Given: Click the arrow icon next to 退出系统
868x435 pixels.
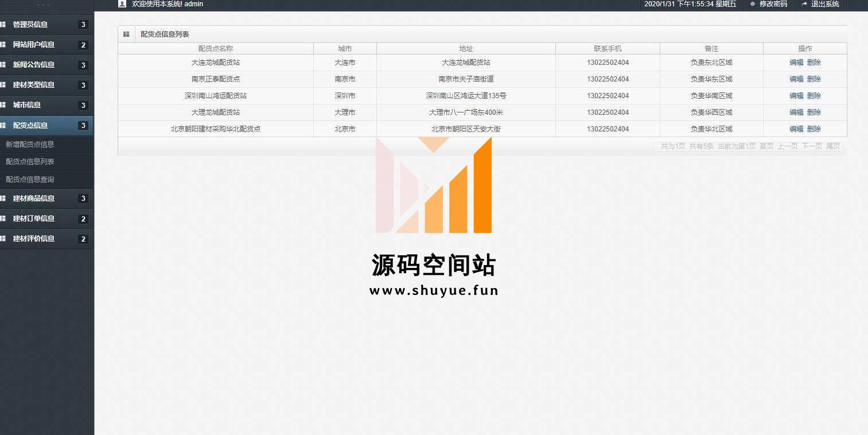Looking at the screenshot, I should coord(804,4).
